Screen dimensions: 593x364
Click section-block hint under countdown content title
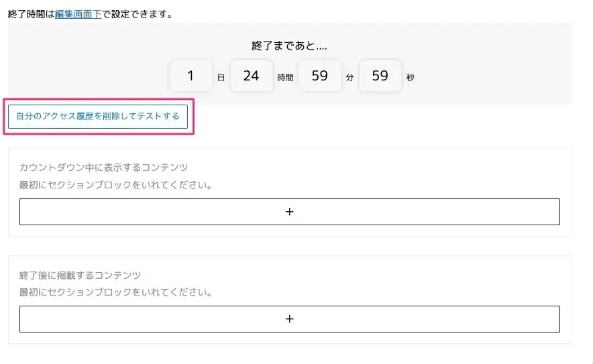pyautogui.click(x=115, y=184)
